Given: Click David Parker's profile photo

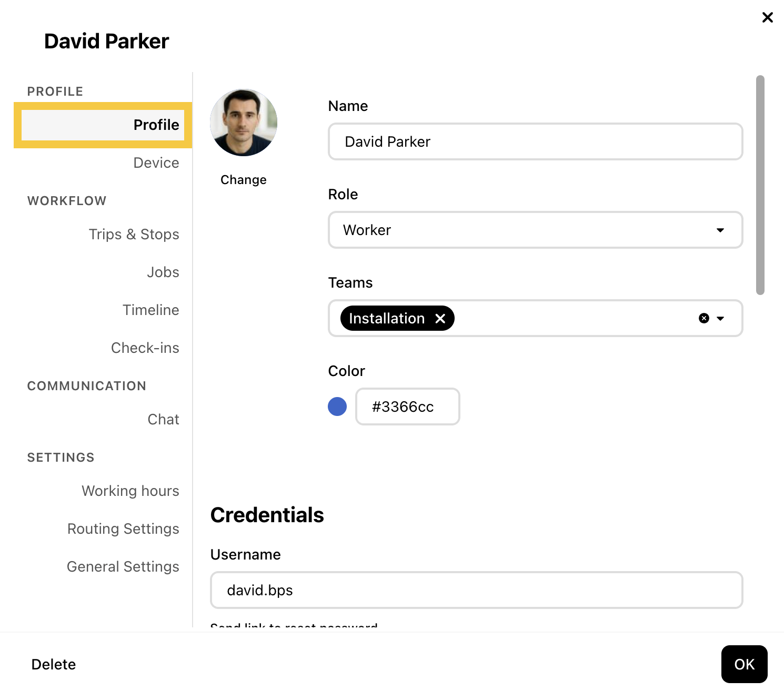Looking at the screenshot, I should coord(244,123).
